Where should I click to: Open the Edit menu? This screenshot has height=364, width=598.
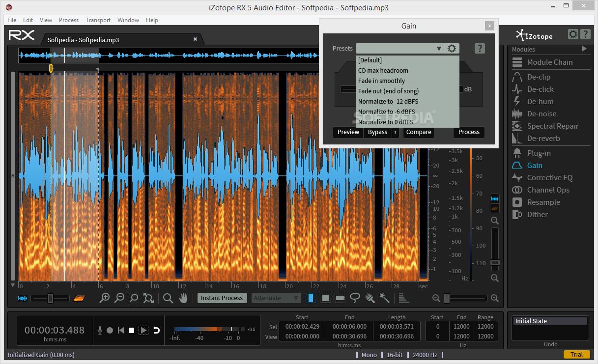coord(28,20)
